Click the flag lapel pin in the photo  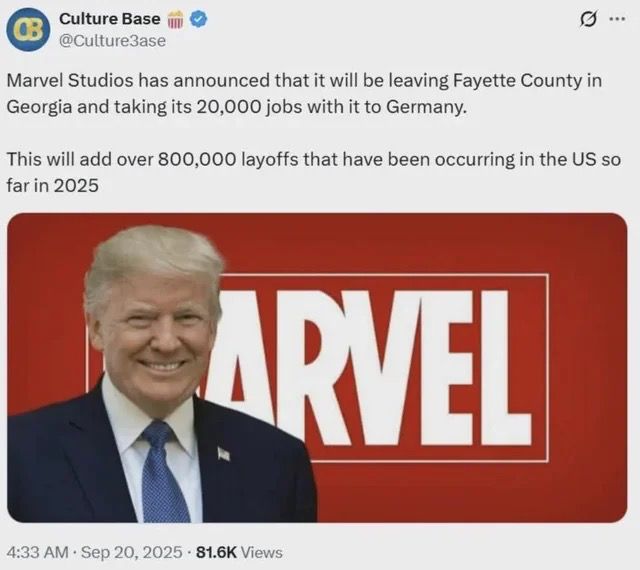click(x=223, y=454)
